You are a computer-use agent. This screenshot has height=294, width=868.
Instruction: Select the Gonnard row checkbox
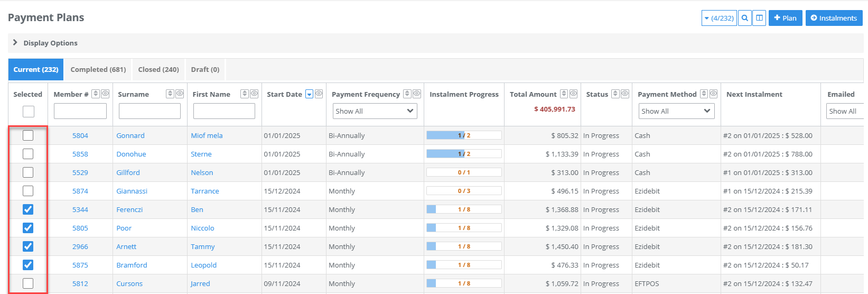[x=28, y=135]
